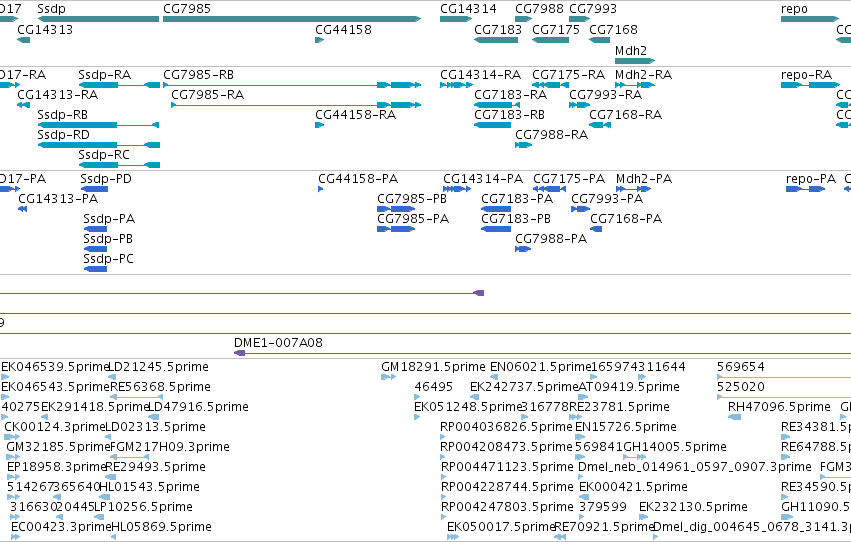Select the Mdh2 gene feature
This screenshot has width=851, height=542.
tap(635, 61)
